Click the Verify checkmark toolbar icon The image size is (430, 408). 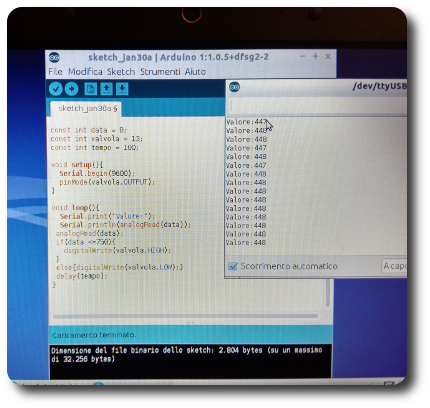pyautogui.click(x=56, y=89)
